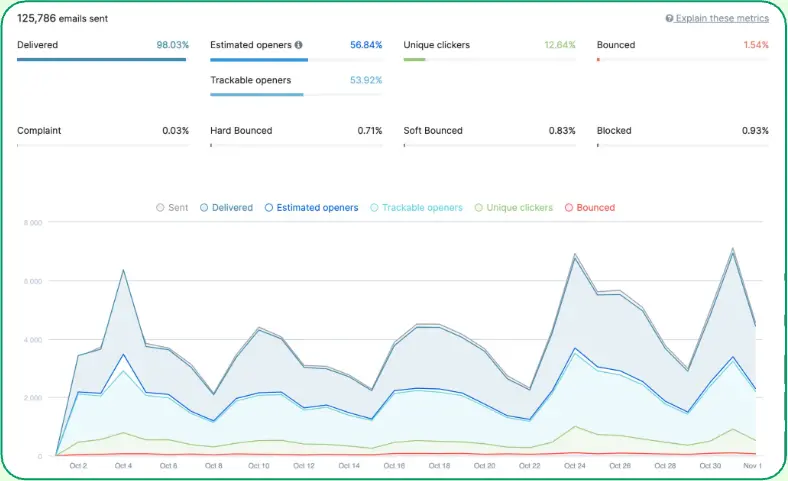Viewport: 788px width, 481px height.
Task: Click the Trackable openers progress bar
Action: (296, 94)
